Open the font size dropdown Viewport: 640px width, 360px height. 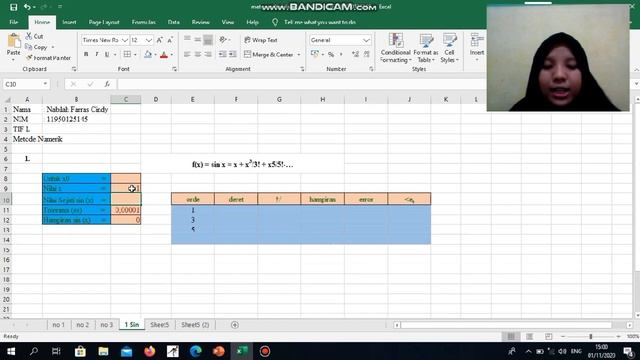[x=149, y=40]
